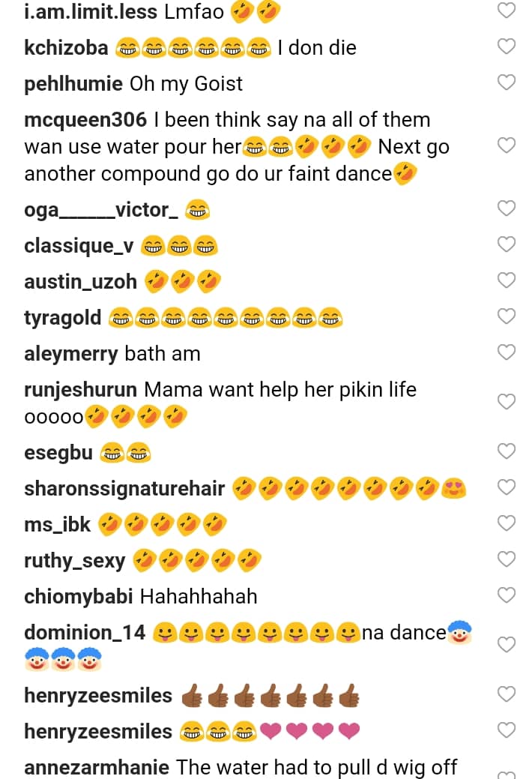Like dominion_14's "na dance" comment
532x779 pixels.
click(x=507, y=645)
